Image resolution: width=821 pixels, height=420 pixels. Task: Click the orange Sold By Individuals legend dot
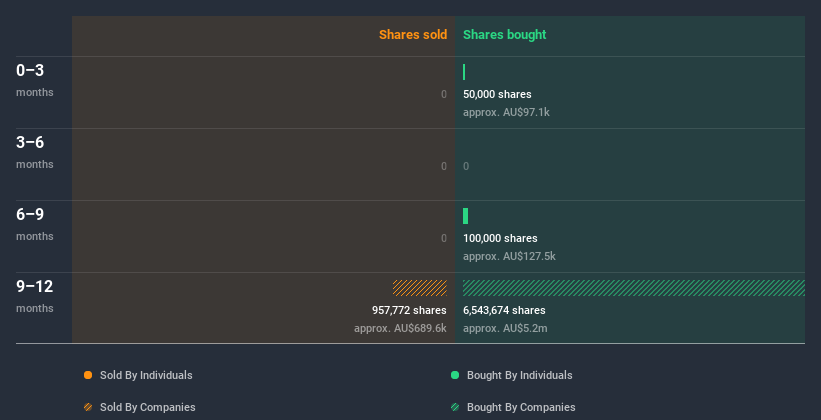[88, 375]
